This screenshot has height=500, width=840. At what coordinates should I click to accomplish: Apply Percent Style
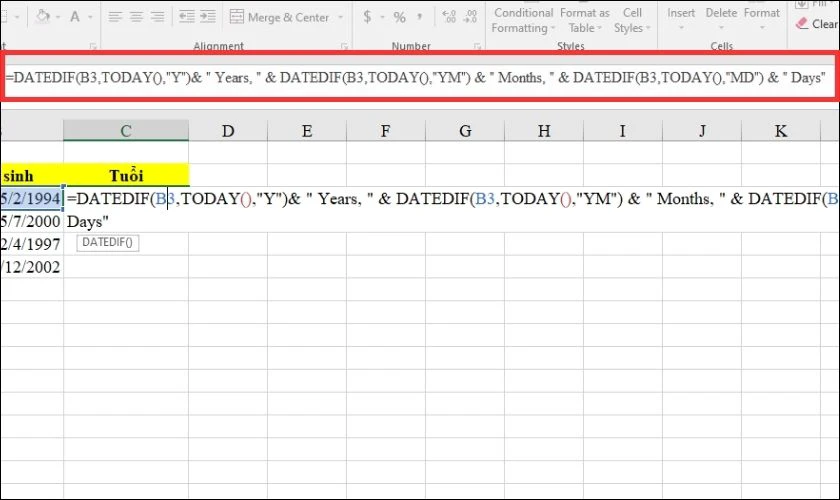(400, 17)
